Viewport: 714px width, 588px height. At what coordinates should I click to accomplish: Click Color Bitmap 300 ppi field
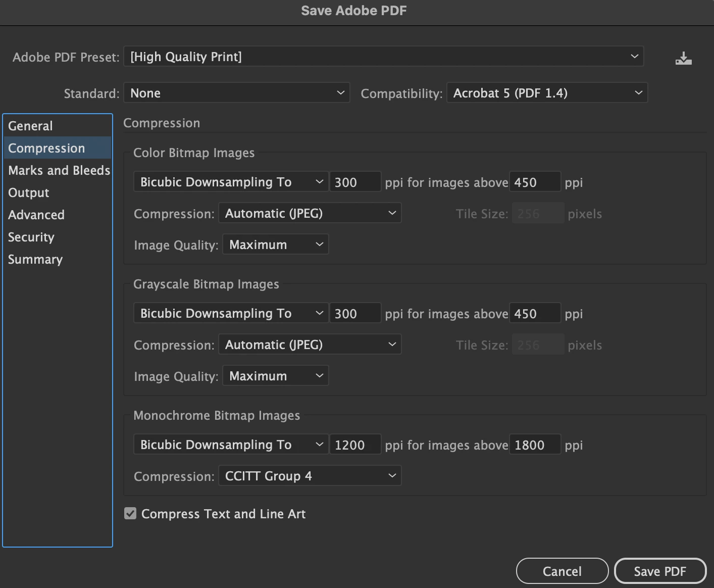(355, 182)
